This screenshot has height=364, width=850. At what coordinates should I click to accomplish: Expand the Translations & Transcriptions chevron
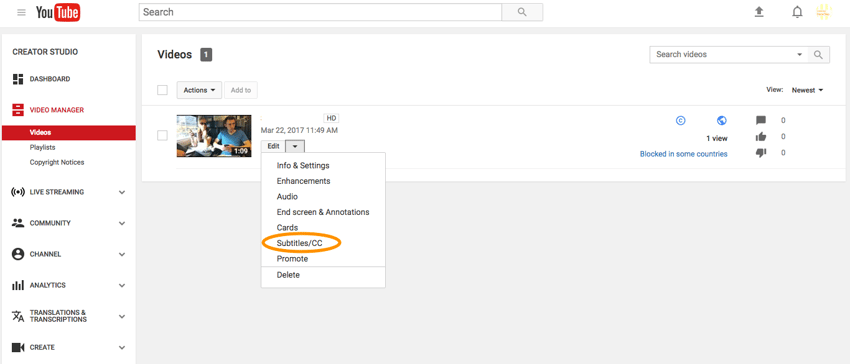[x=122, y=316]
